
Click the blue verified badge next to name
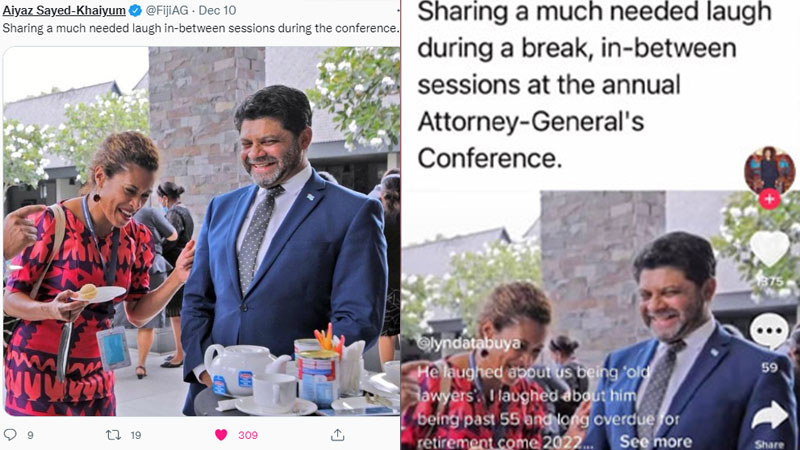[135, 10]
